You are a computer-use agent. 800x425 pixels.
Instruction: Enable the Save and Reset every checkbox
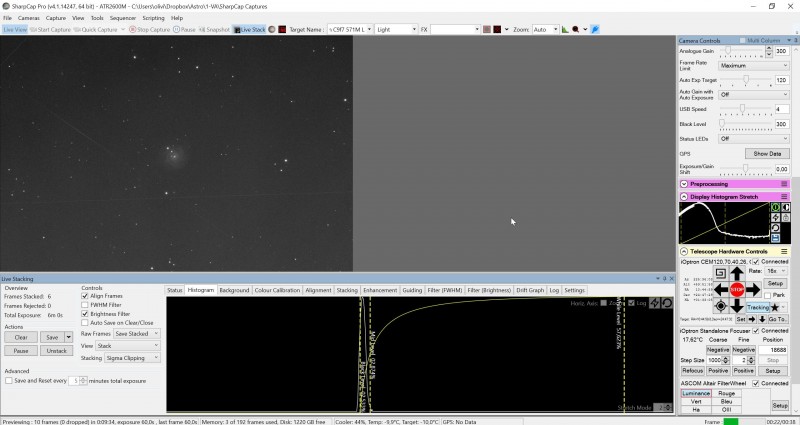pyautogui.click(x=9, y=381)
